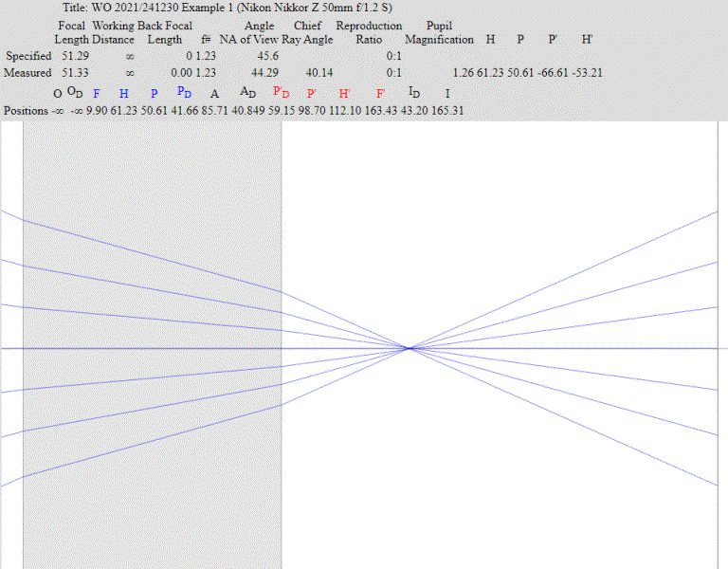728x569 pixels.
Task: Click the red F' label
Action: point(381,94)
